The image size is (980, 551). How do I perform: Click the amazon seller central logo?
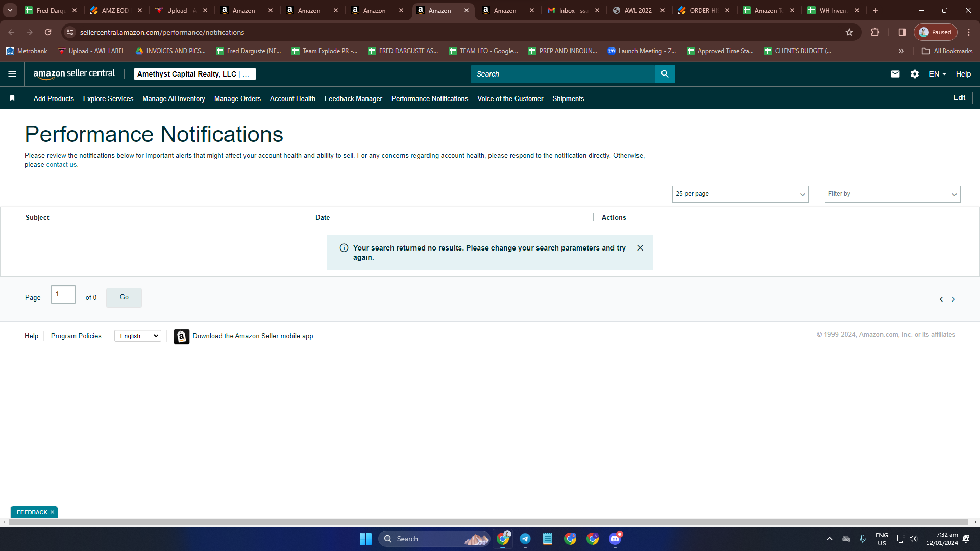coord(74,74)
